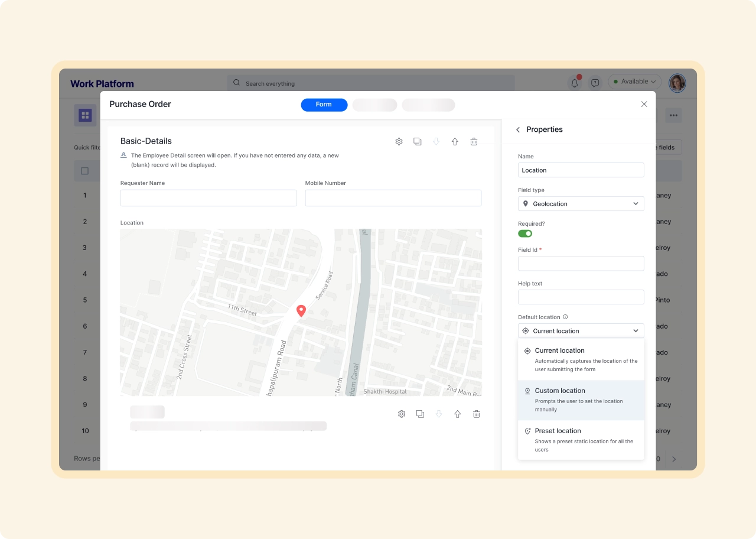
Task: Move Basic-Details section up with arrow
Action: (x=455, y=142)
